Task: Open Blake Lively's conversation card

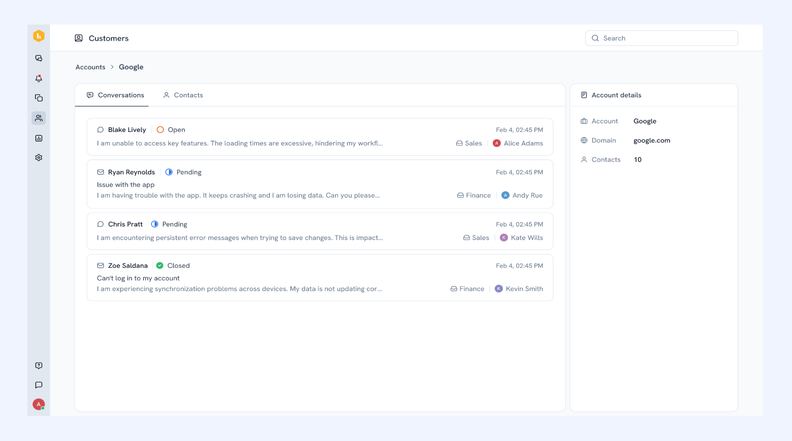Action: (320, 137)
